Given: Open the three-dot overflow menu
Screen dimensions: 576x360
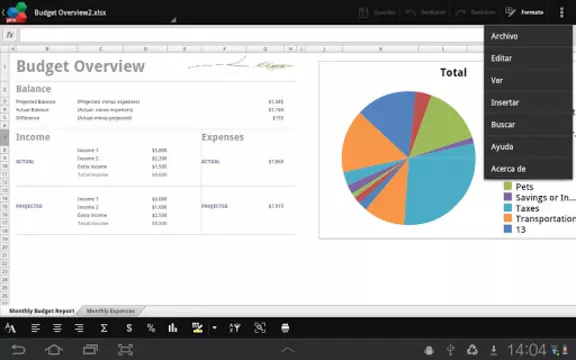Looking at the screenshot, I should pyautogui.click(x=561, y=12).
